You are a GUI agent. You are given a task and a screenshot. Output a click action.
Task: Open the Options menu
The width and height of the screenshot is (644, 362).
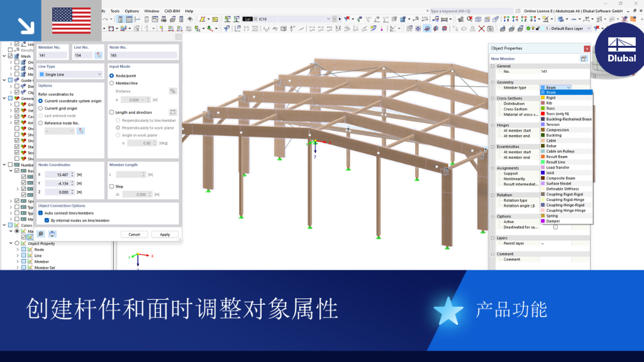click(x=132, y=11)
